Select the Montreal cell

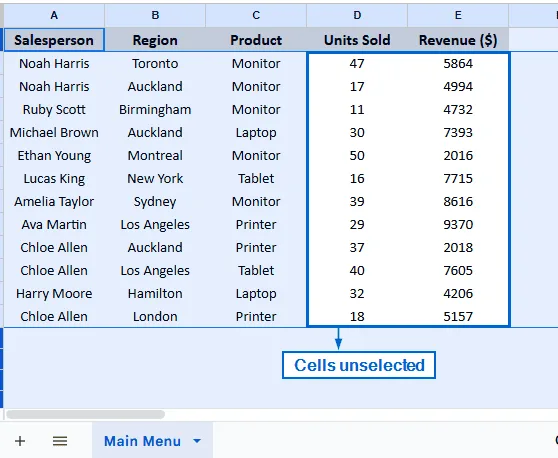(155, 156)
